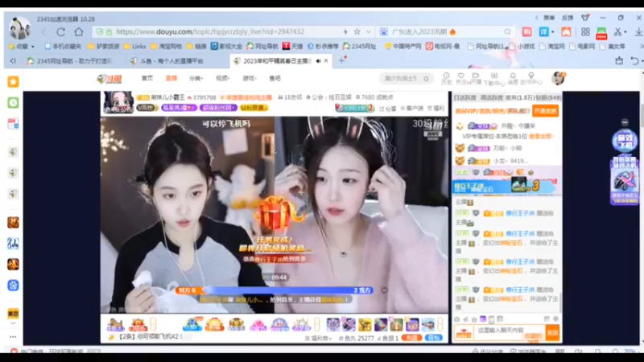
Task: Close the 2023年和平精英 live tab
Action: 326,61
